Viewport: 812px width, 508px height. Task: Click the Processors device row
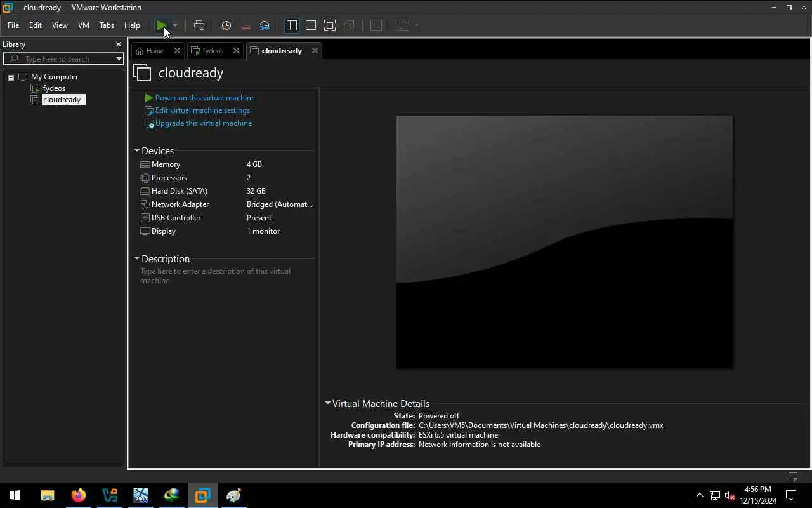coord(226,178)
